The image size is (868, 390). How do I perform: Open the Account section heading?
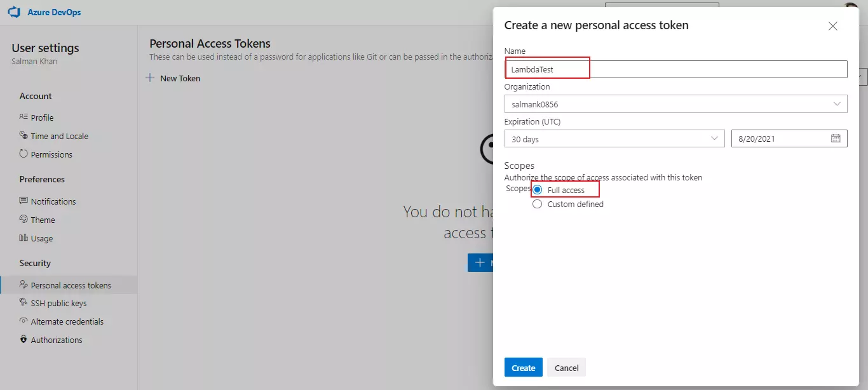coord(35,96)
